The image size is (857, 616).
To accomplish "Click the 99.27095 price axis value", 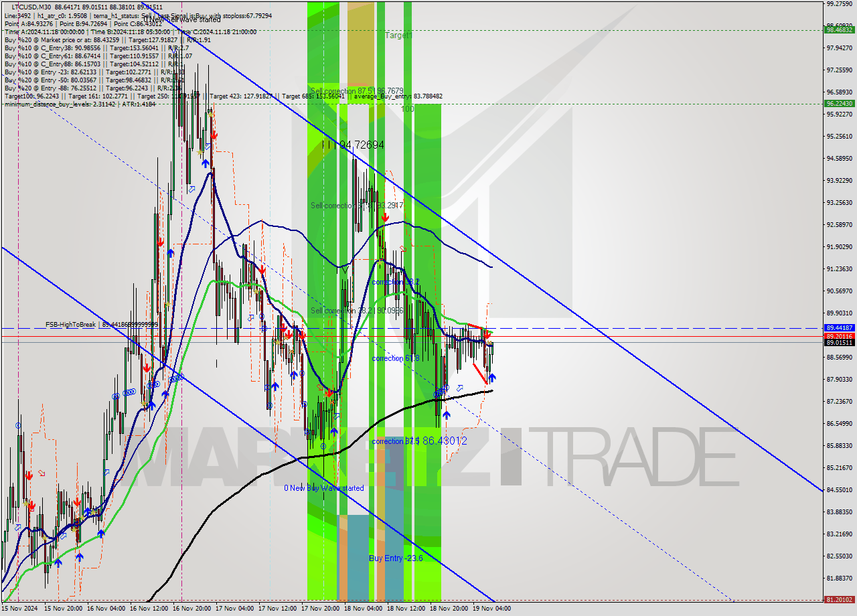I will point(840,3).
